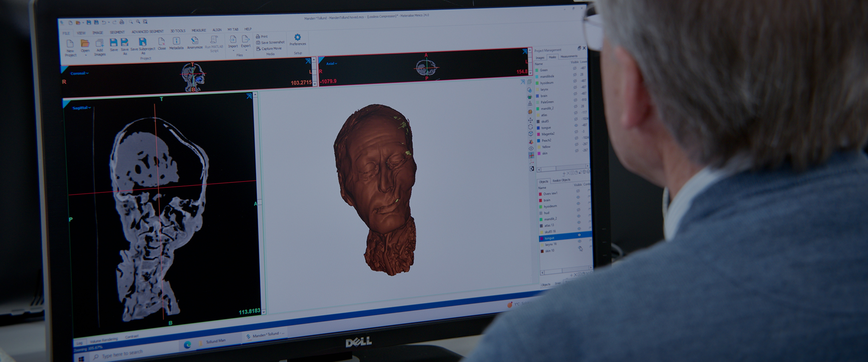Hide the skull5 16 object
This screenshot has width=868, height=362.
click(579, 229)
